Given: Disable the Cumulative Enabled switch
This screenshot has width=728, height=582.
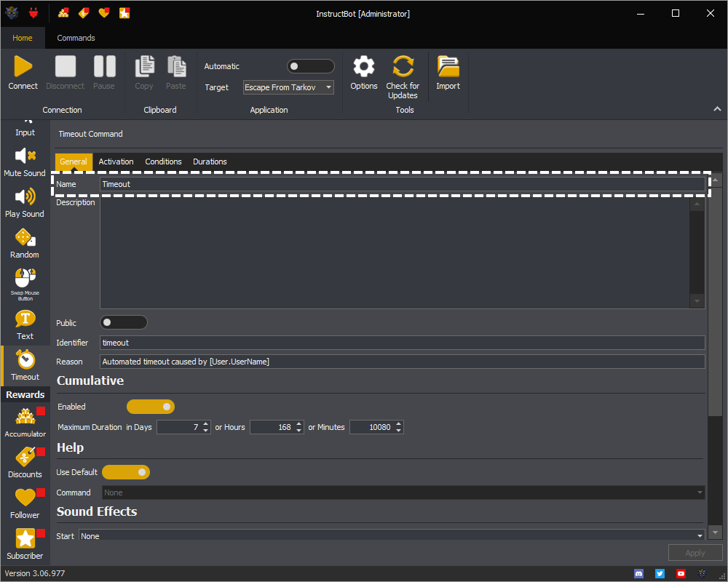Looking at the screenshot, I should click(x=151, y=407).
